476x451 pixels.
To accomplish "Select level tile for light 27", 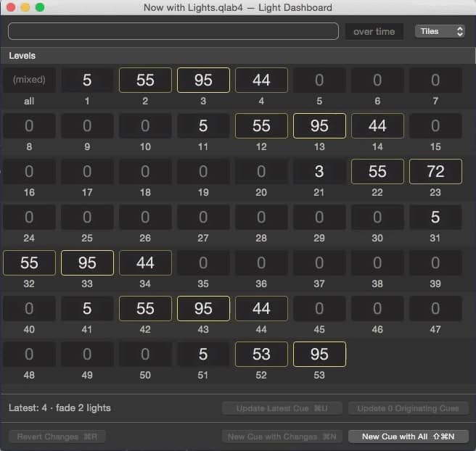I will (x=203, y=217).
